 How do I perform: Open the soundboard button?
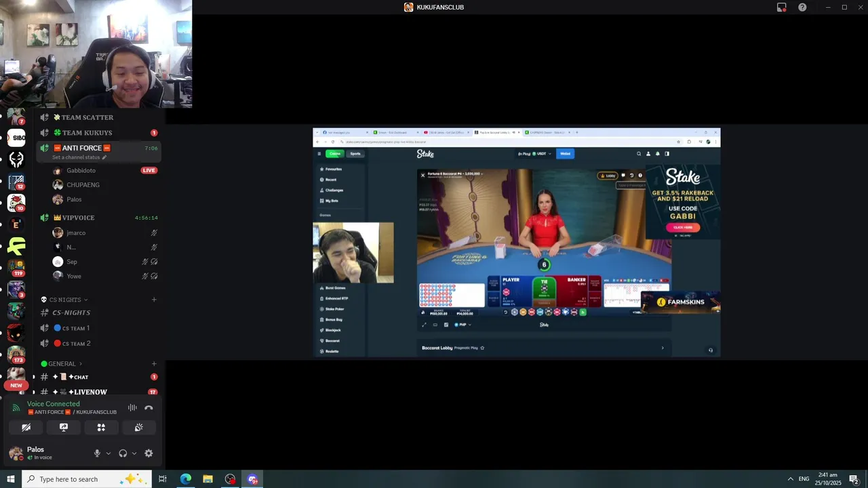[x=138, y=428]
